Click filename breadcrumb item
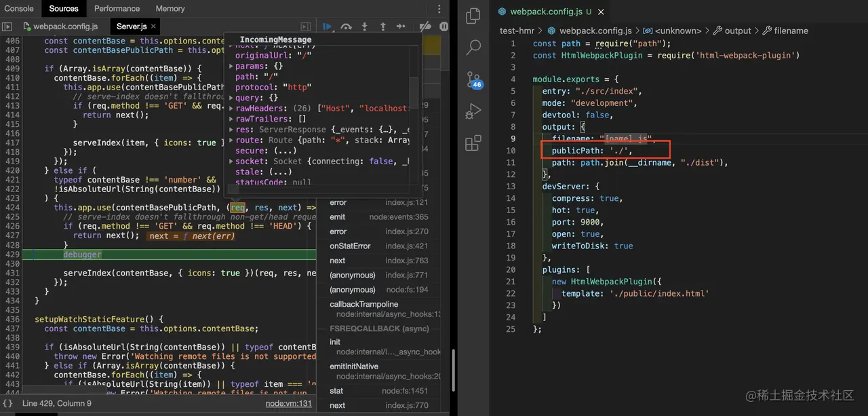Screen dimensions: 868x416 click(785, 31)
